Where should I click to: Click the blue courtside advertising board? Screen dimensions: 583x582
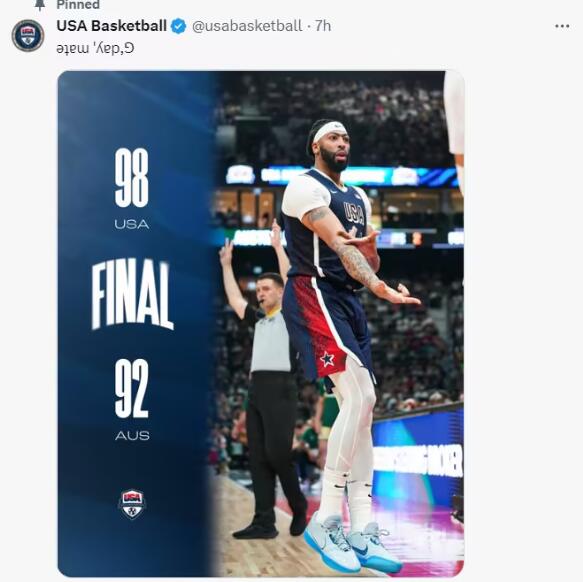(x=418, y=457)
